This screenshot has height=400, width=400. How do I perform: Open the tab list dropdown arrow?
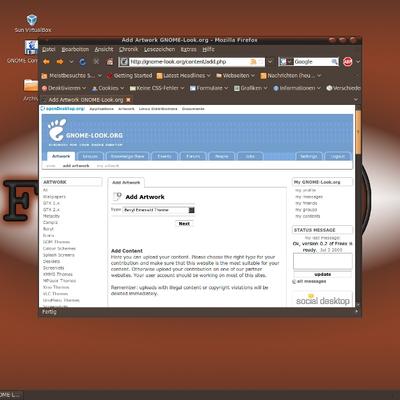tap(356, 100)
